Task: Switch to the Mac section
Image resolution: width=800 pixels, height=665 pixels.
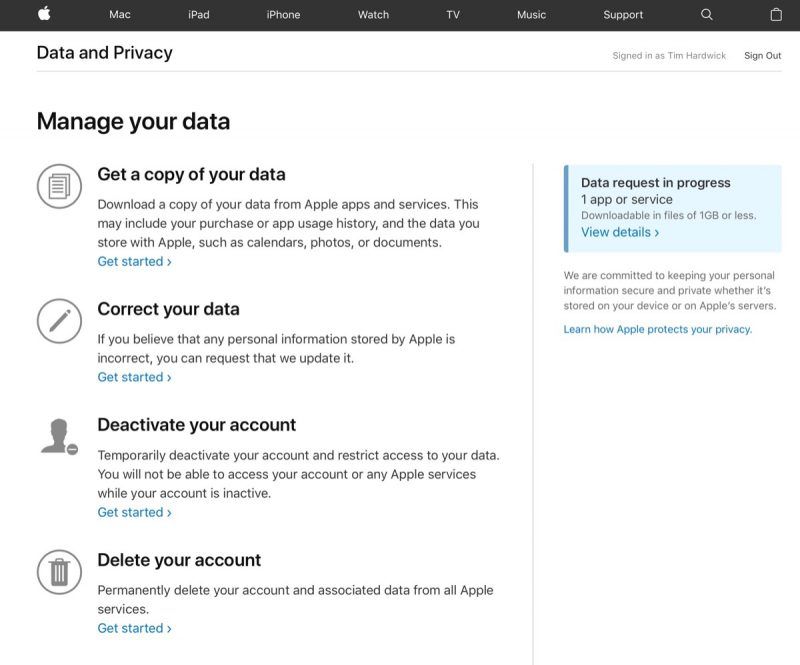Action: click(119, 15)
